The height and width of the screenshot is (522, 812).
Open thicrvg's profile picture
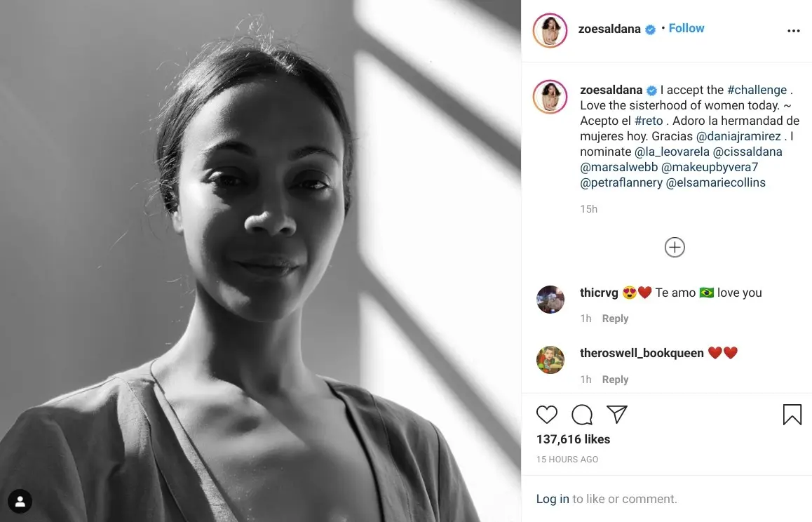(550, 300)
